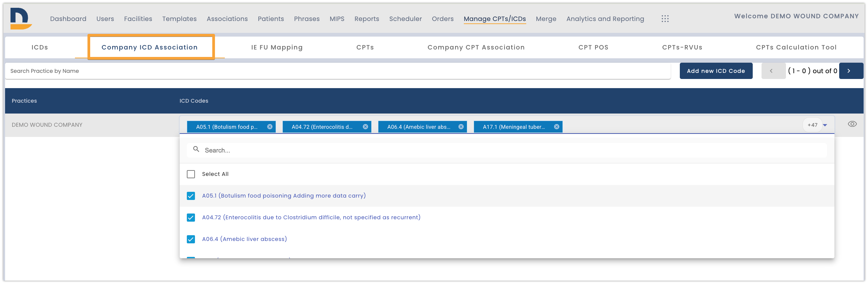Focus Search Practice by Name field

click(338, 71)
